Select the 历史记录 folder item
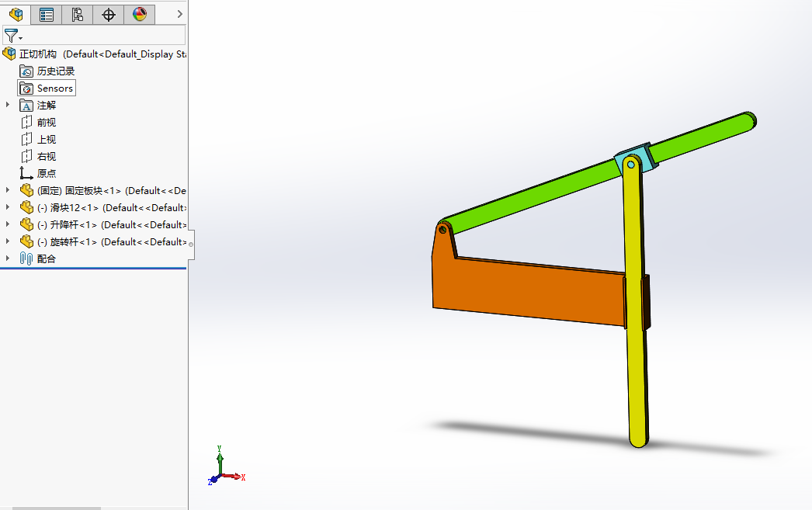Screen dimensions: 812x510 tap(56, 71)
